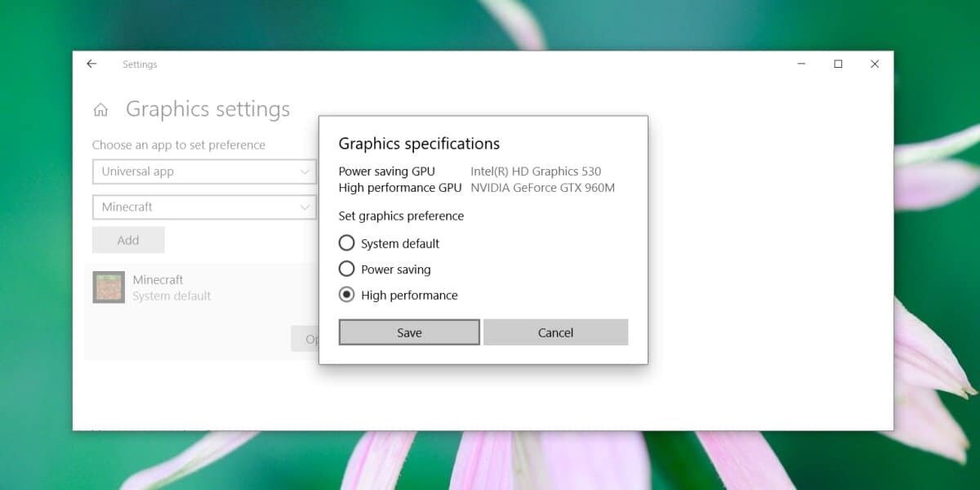980x490 pixels.
Task: Click the back arrow in Settings
Action: pos(91,64)
